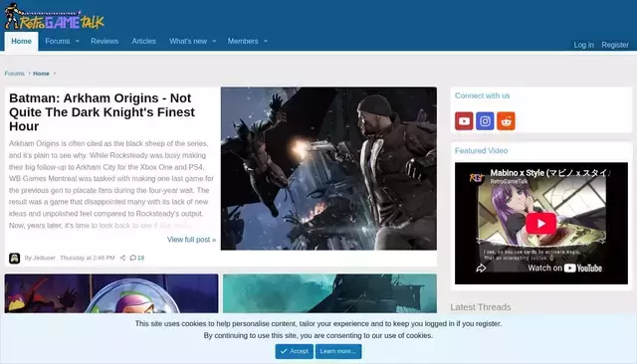This screenshot has height=364, width=637.
Task: Click the Batman Arkham Origins article image
Action: pos(328,168)
